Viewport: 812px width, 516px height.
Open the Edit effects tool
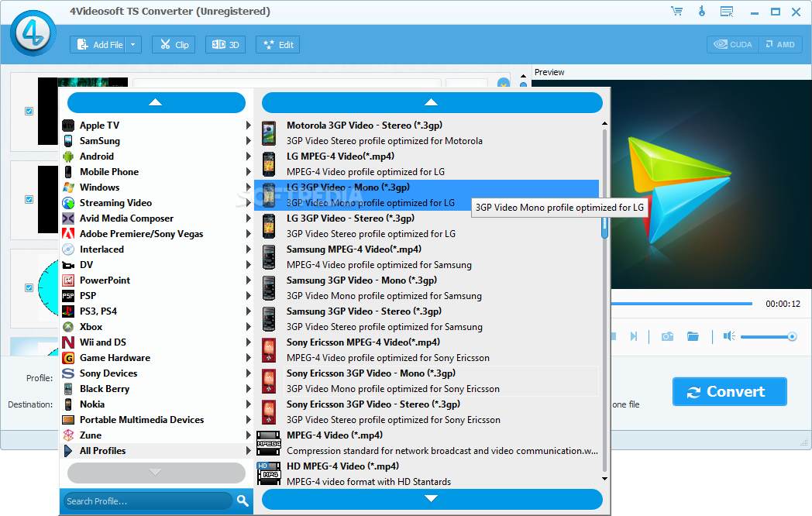278,45
